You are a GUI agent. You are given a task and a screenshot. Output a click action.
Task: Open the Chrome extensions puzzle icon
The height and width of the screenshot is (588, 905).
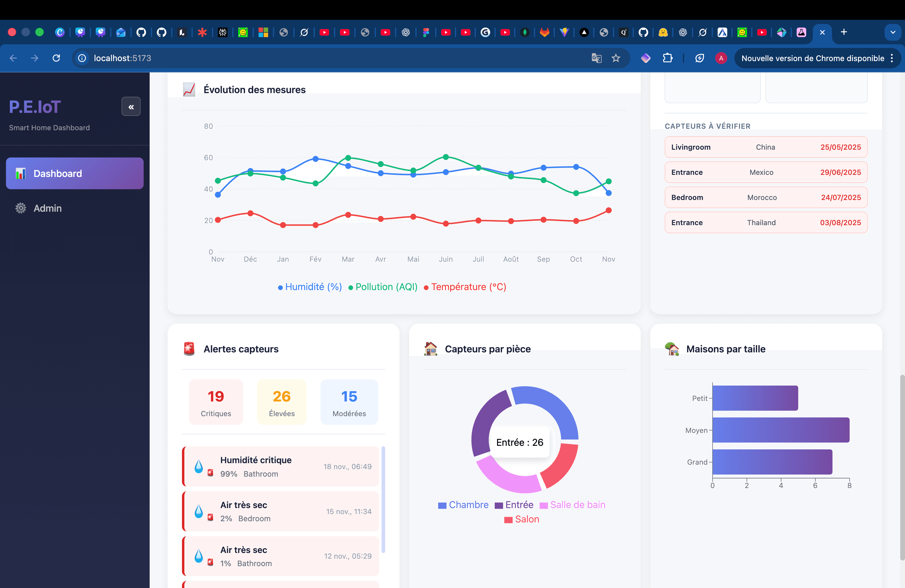[x=668, y=58]
